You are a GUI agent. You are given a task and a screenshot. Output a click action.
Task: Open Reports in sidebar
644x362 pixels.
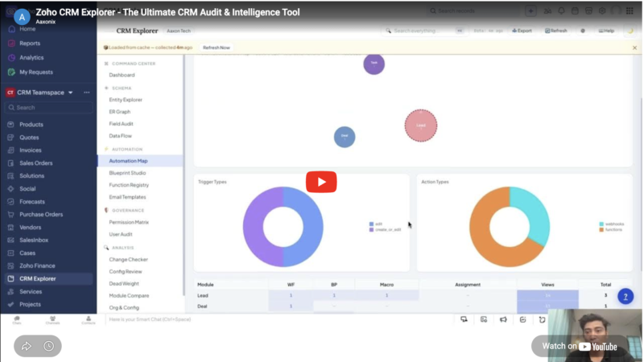tap(30, 43)
